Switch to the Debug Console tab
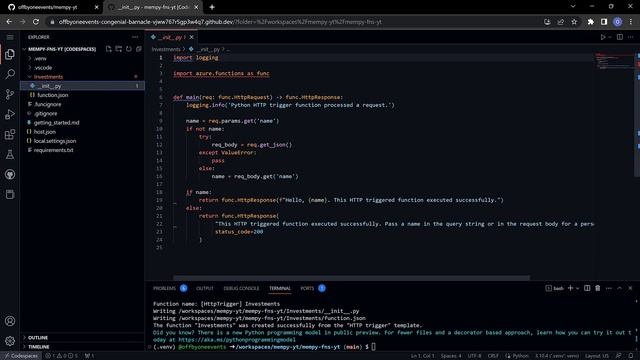Image resolution: width=640 pixels, height=360 pixels. [241, 288]
